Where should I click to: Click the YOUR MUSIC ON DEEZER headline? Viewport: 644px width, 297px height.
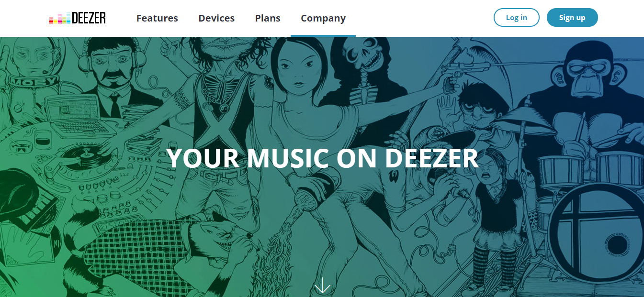click(322, 158)
